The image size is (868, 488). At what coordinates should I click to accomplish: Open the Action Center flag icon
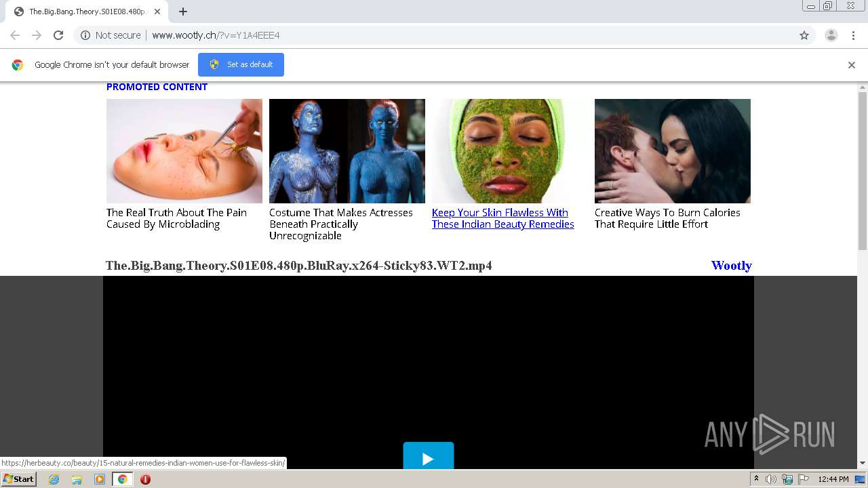[804, 479]
